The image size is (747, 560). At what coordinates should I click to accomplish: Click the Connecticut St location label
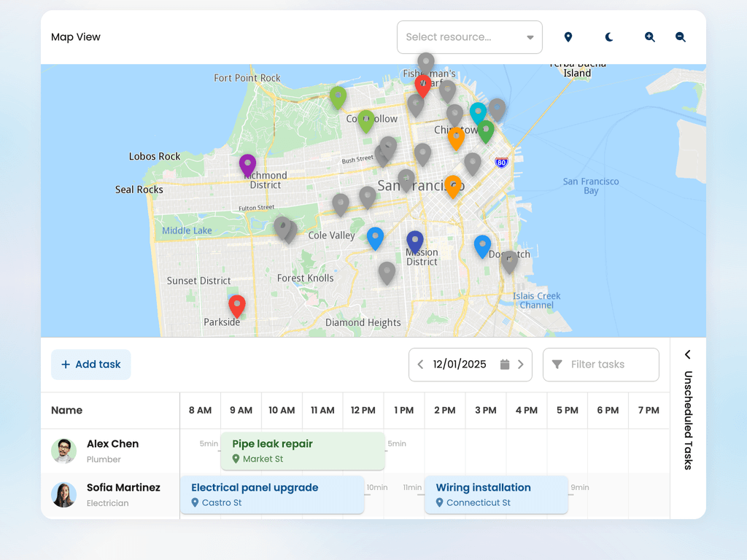pyautogui.click(x=479, y=503)
